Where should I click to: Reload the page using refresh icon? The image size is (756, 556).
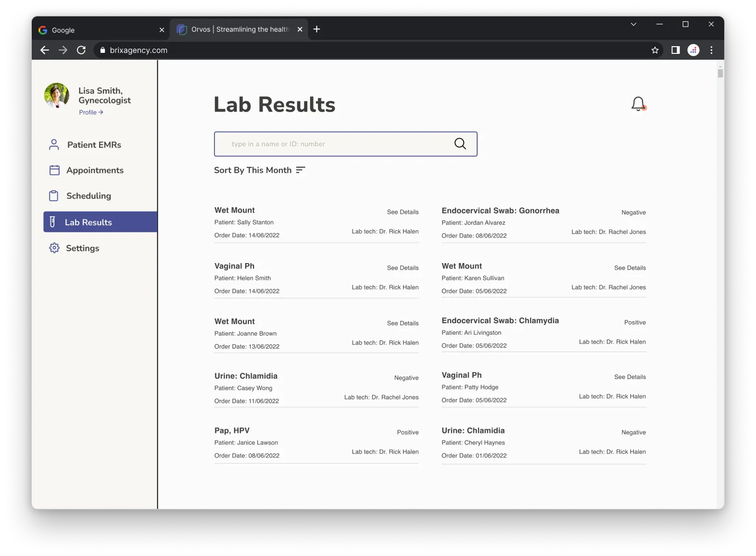[81, 50]
